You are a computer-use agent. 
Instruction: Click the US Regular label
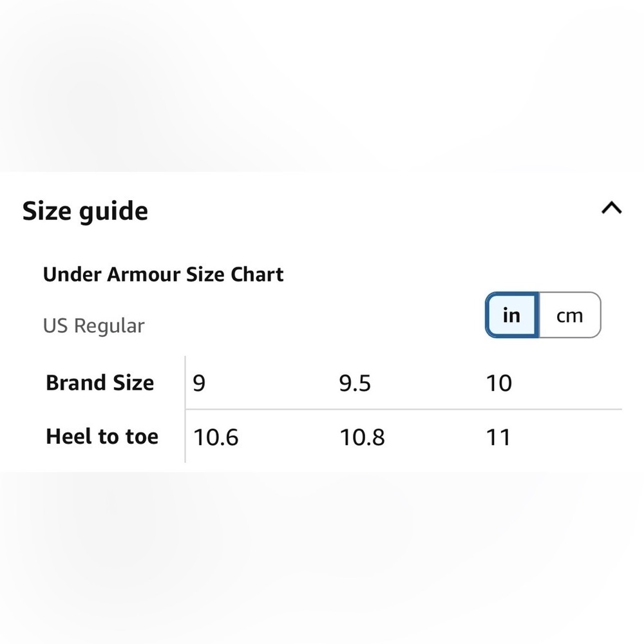(93, 326)
